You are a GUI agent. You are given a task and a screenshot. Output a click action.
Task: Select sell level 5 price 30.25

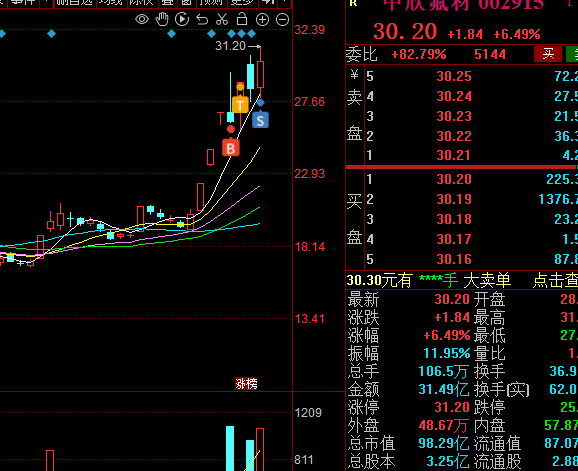pyautogui.click(x=454, y=76)
